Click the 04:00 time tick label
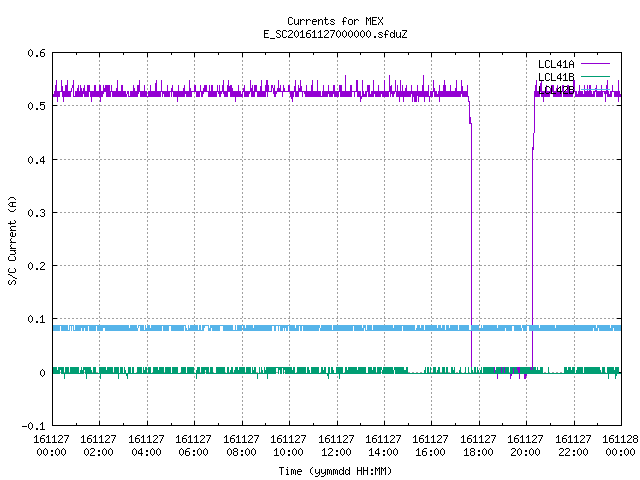This screenshot has height=480, width=640. click(x=146, y=452)
